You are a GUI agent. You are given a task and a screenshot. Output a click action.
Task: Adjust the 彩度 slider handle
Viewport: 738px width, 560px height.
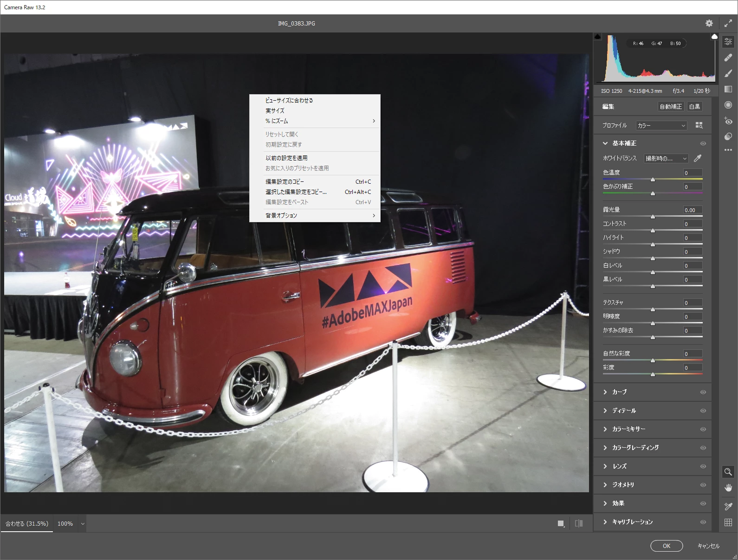pyautogui.click(x=653, y=374)
